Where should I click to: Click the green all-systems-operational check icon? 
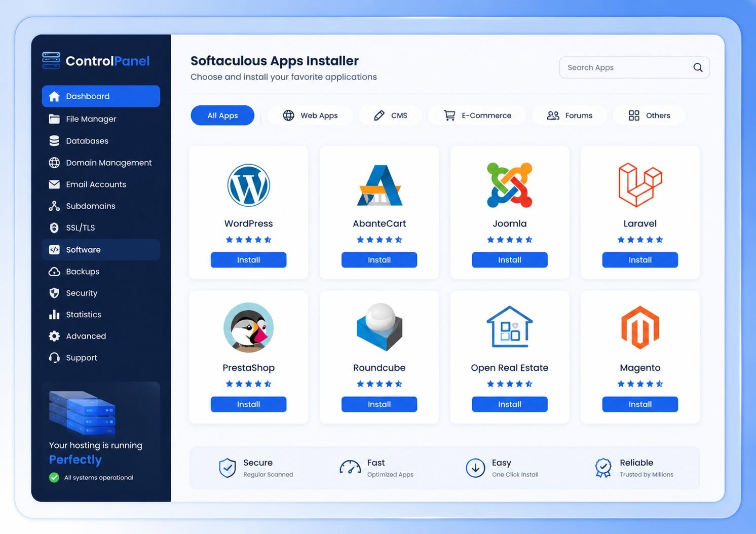click(54, 477)
